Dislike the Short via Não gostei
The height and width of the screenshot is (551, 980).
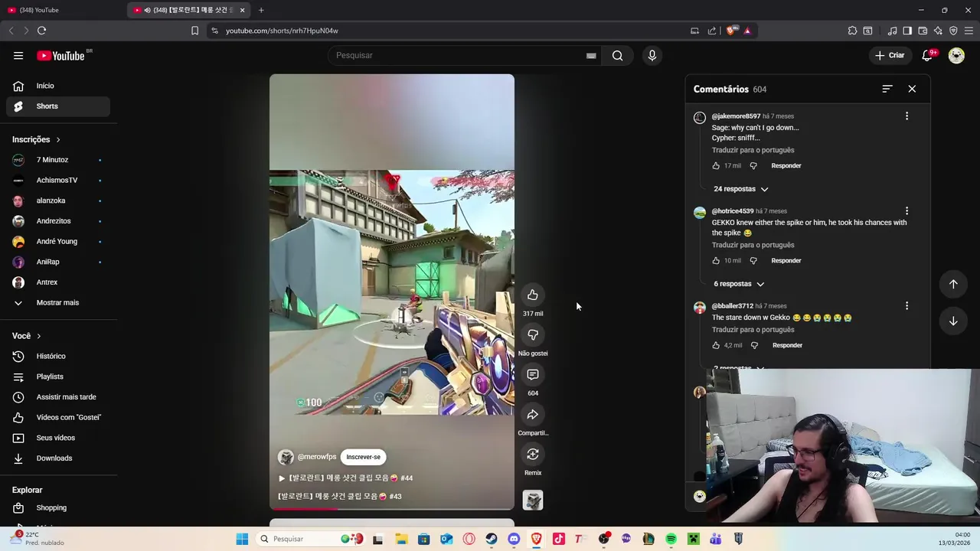click(533, 334)
